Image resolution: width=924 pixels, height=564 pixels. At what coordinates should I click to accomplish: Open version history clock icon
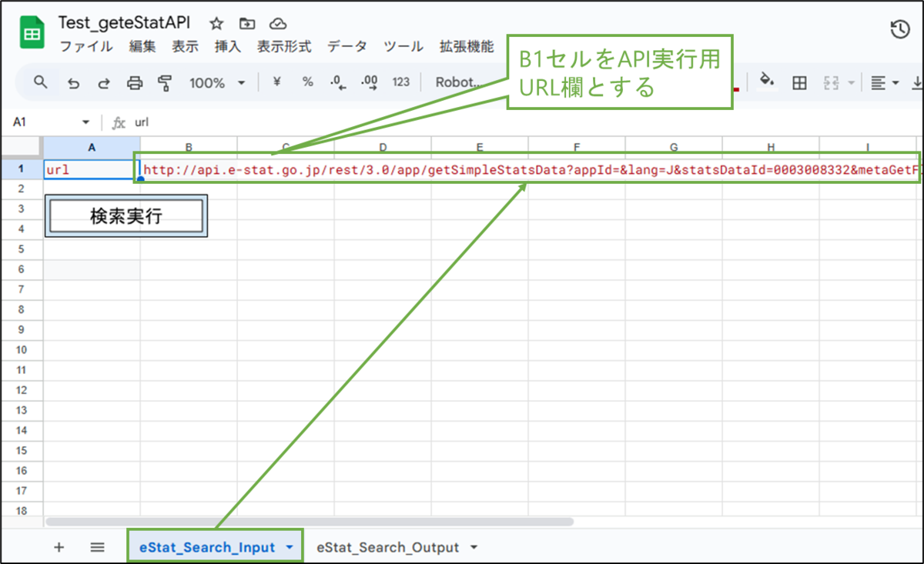(899, 30)
